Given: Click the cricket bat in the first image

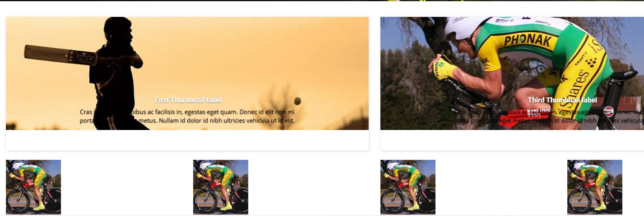Looking at the screenshot, I should point(60,55).
